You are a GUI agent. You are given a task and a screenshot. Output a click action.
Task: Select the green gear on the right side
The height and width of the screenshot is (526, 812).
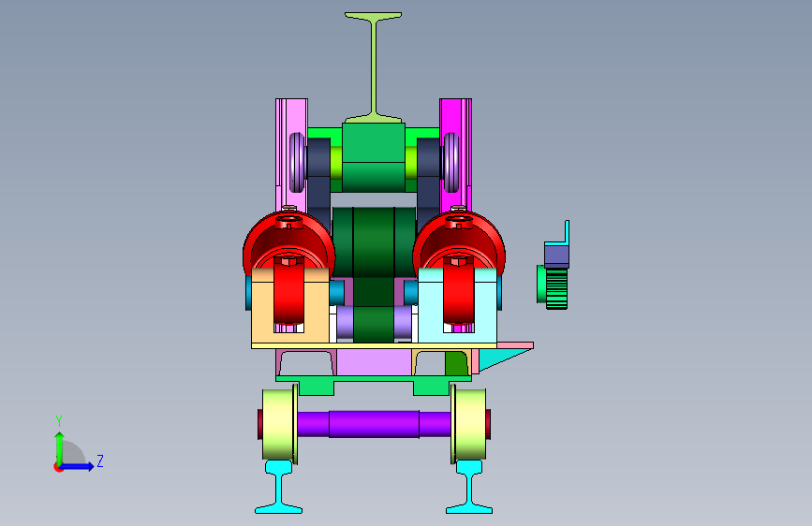coord(555,288)
